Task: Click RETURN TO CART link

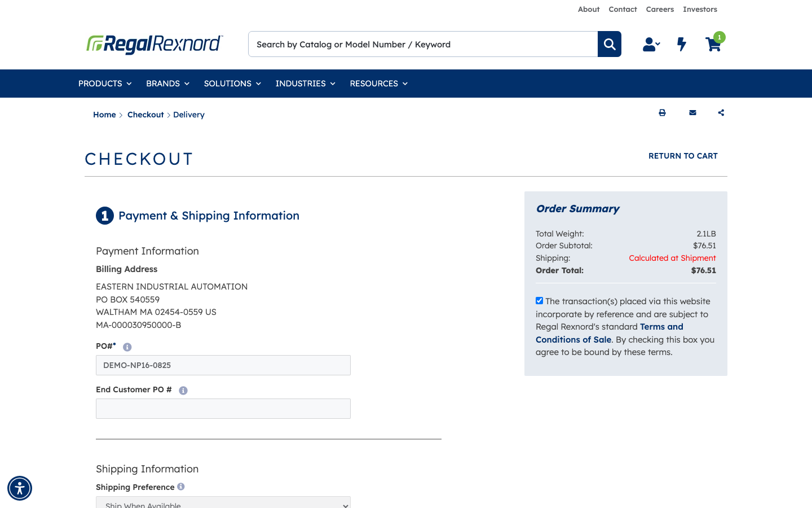Action: 683,156
